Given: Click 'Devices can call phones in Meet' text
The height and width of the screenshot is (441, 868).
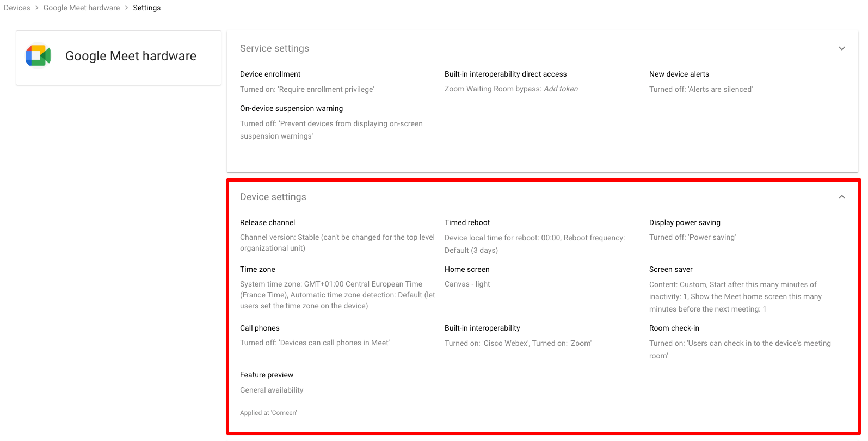Looking at the screenshot, I should tap(315, 343).
